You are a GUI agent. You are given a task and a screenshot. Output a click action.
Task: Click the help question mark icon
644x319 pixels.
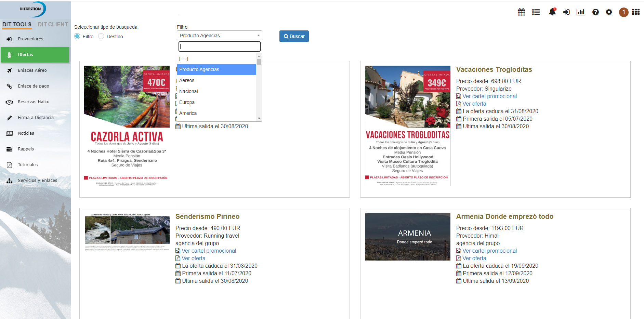click(x=595, y=12)
